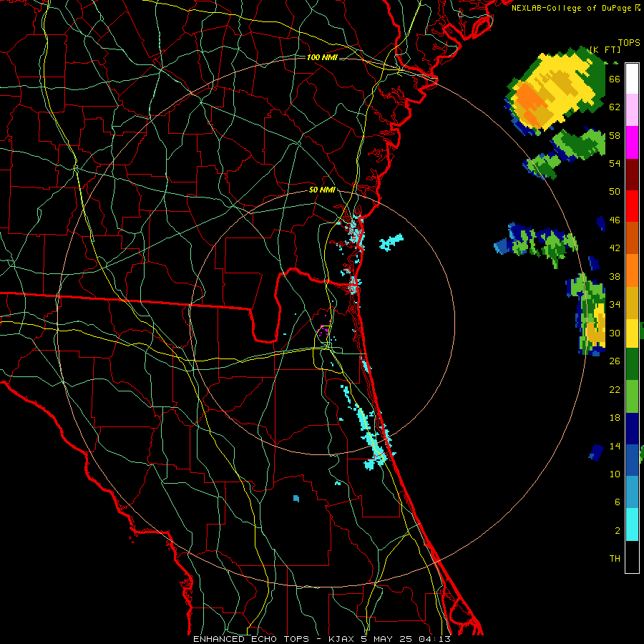Click the navy blue legend color band
This screenshot has width=644, height=644.
tap(632, 429)
